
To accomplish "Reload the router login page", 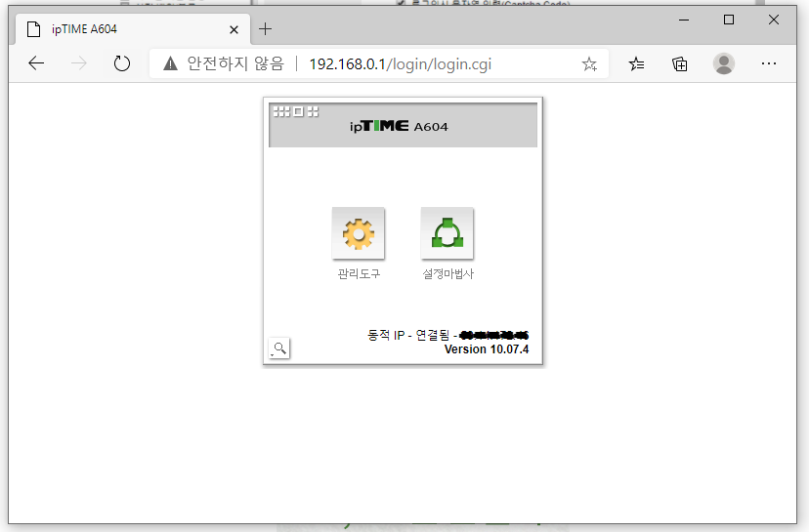I will click(122, 63).
